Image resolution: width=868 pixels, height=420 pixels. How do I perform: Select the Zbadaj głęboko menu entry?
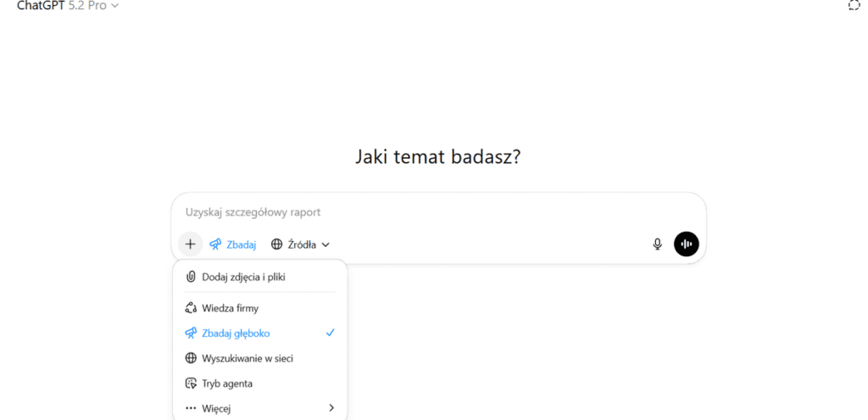[236, 333]
